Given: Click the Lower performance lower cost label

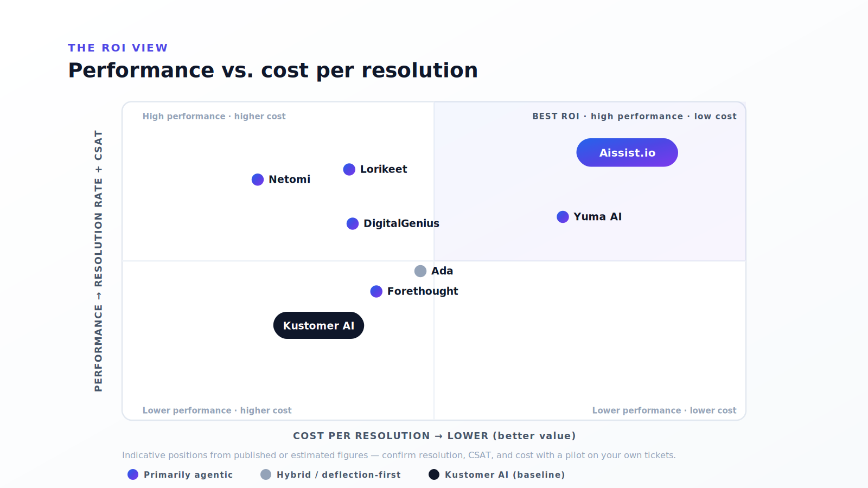Looking at the screenshot, I should coord(664,410).
